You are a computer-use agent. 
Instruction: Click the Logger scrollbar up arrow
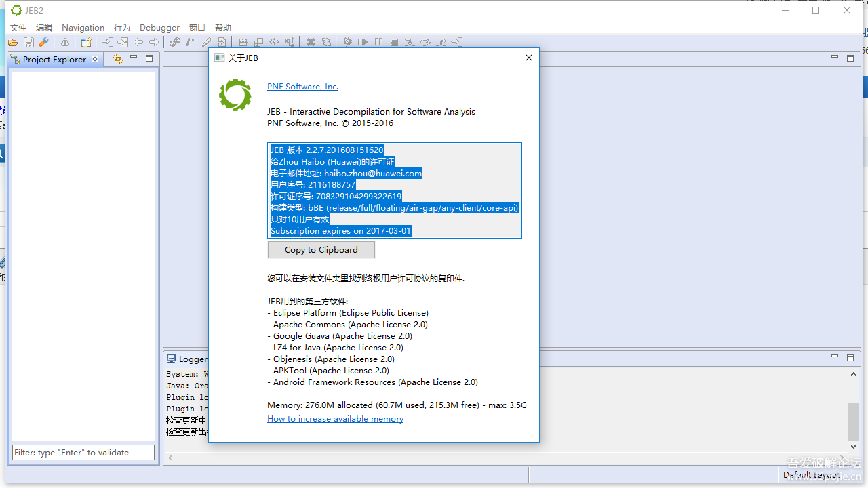(x=854, y=374)
